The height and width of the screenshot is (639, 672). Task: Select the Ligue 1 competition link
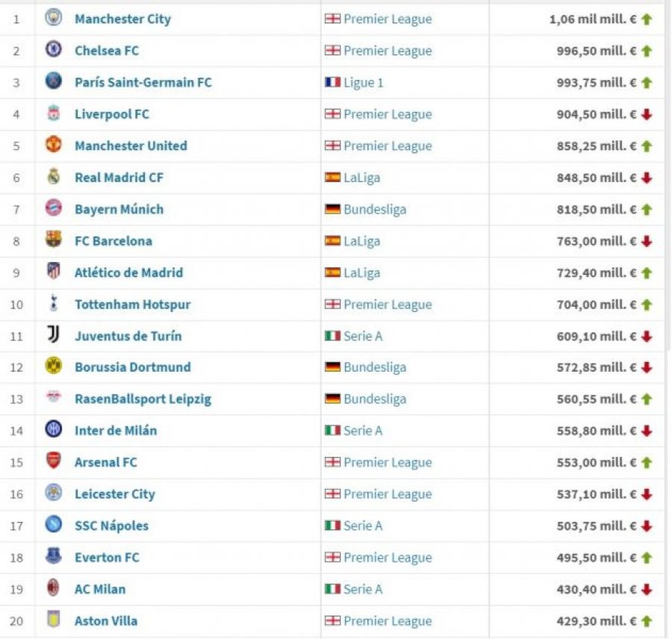click(364, 82)
